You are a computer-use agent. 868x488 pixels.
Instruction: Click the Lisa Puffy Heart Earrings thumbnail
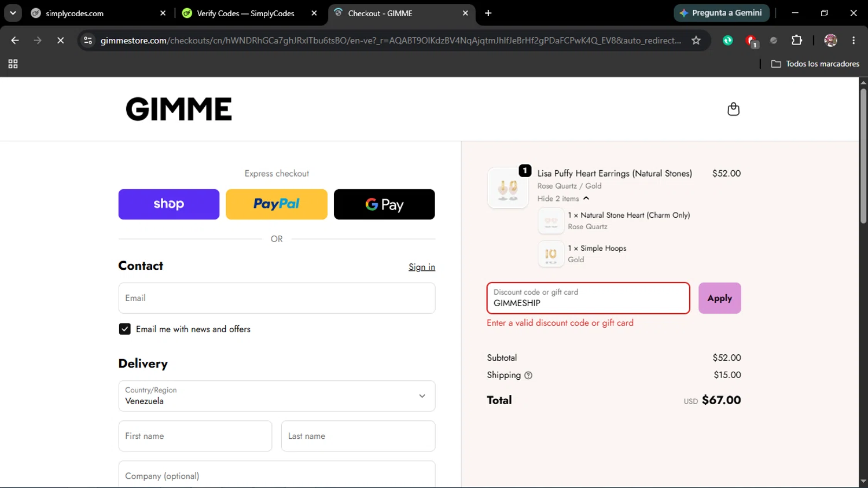pyautogui.click(x=508, y=188)
